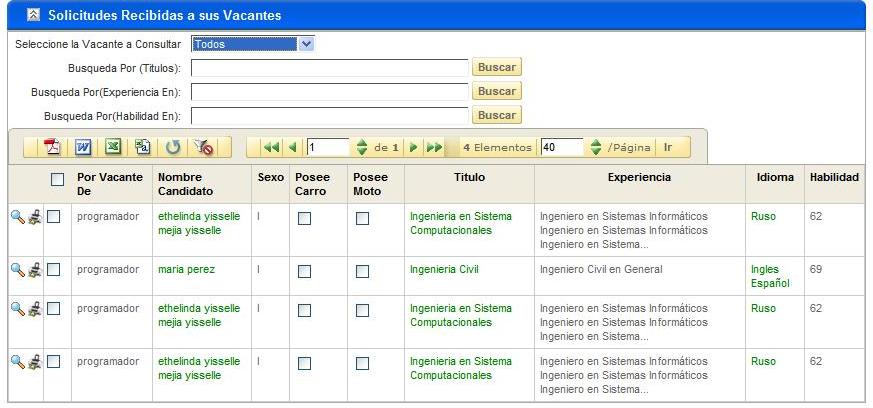Check the select-all header checkbox
The image size is (873, 408).
[x=57, y=179]
